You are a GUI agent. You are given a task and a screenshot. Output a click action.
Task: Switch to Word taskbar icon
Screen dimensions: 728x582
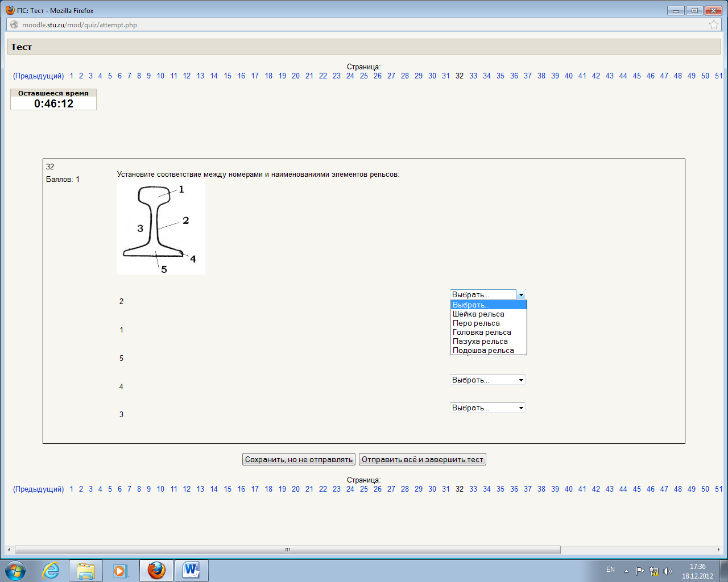point(192,571)
